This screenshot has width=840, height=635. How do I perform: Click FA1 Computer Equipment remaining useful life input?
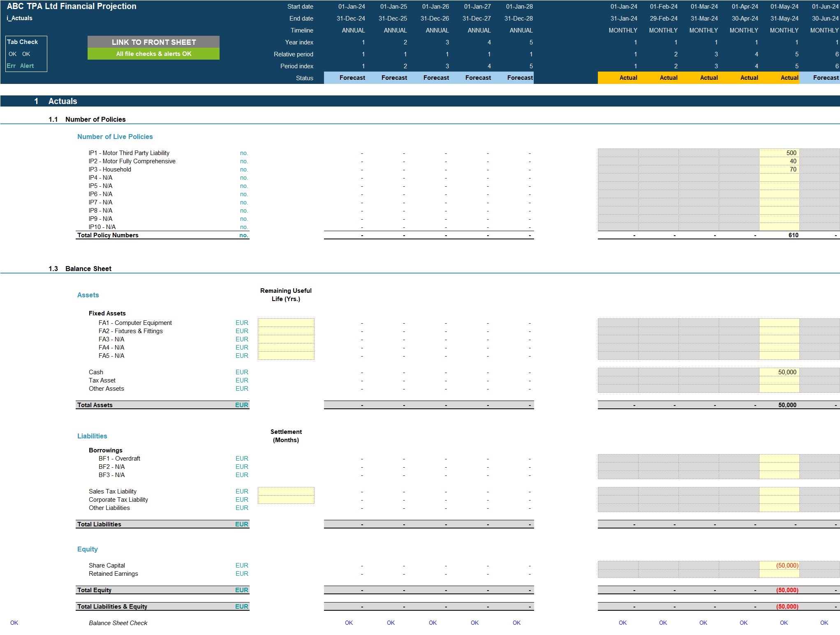(x=286, y=323)
